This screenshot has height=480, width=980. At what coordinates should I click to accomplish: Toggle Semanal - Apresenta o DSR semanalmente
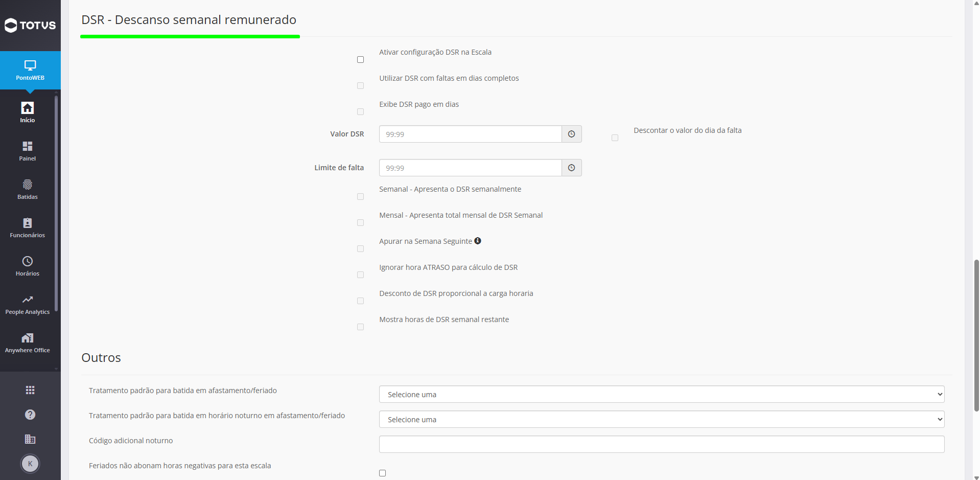point(361,197)
